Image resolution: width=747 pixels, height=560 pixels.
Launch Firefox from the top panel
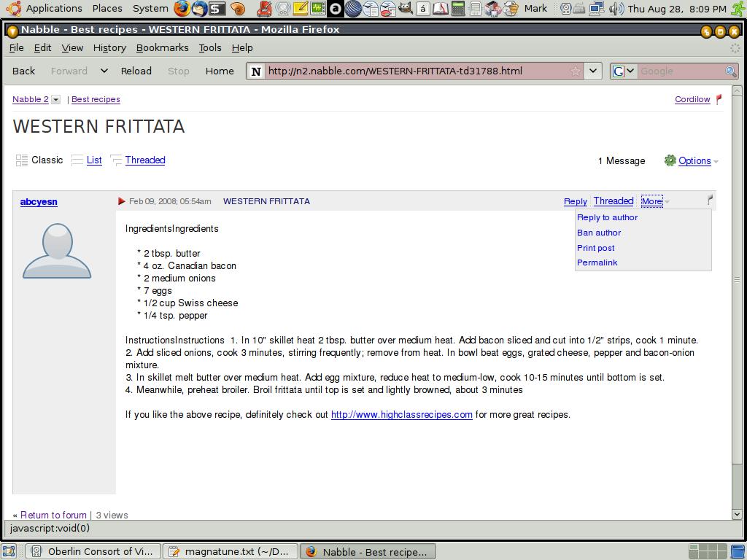[x=182, y=9]
